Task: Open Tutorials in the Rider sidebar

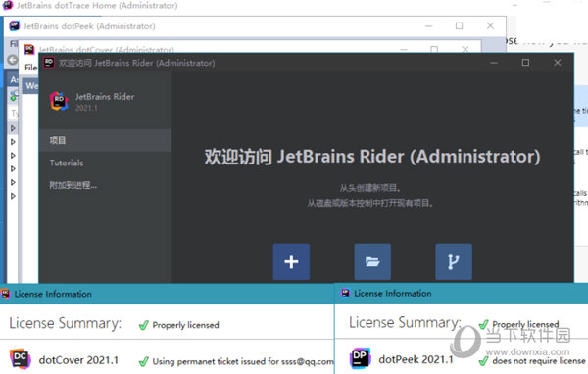Action: pos(67,163)
